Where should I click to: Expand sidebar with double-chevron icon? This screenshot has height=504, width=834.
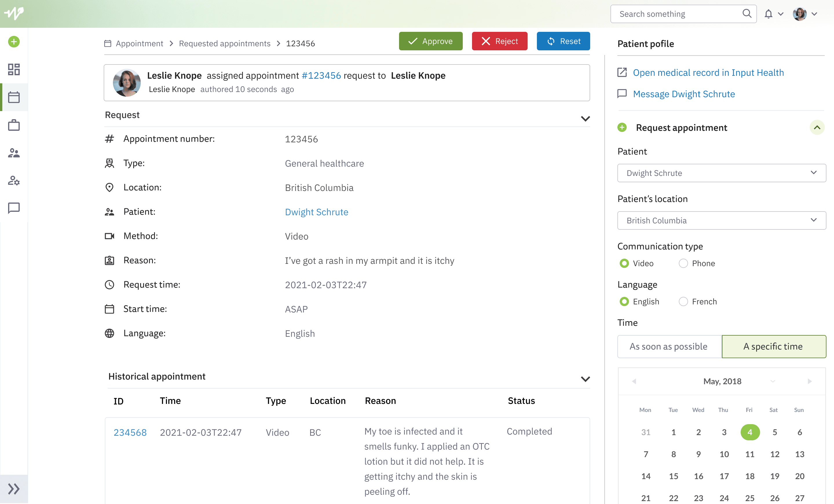point(14,489)
